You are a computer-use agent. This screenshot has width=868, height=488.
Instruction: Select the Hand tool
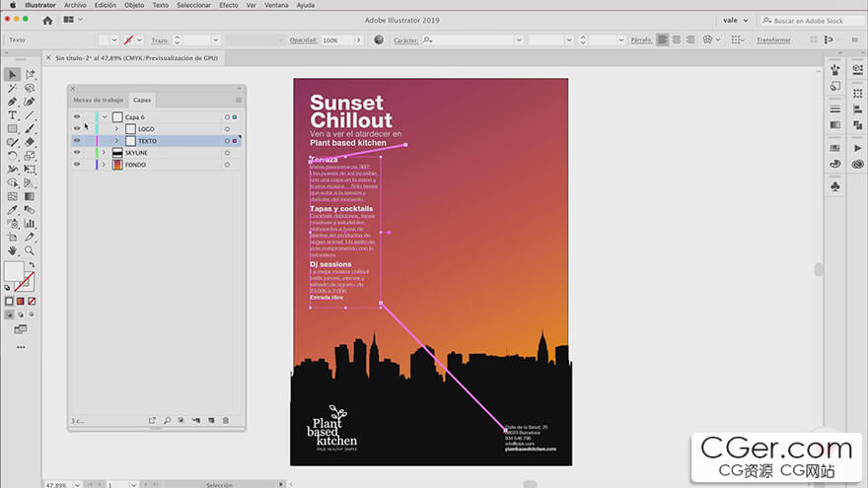[12, 250]
